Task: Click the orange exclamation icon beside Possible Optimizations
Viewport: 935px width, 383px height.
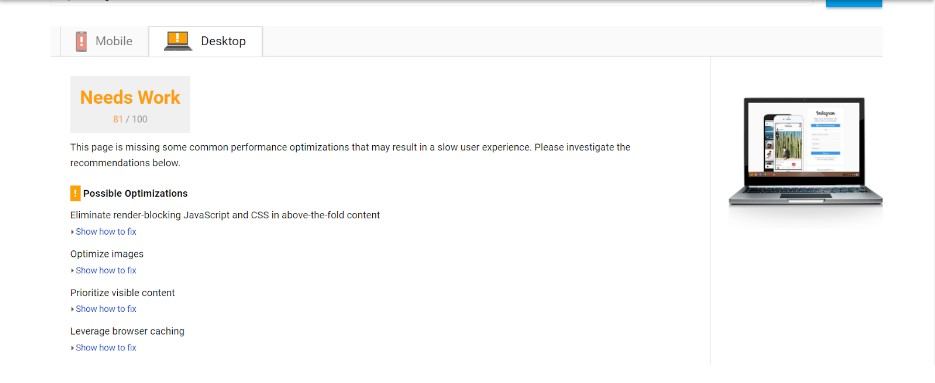Action: click(75, 193)
